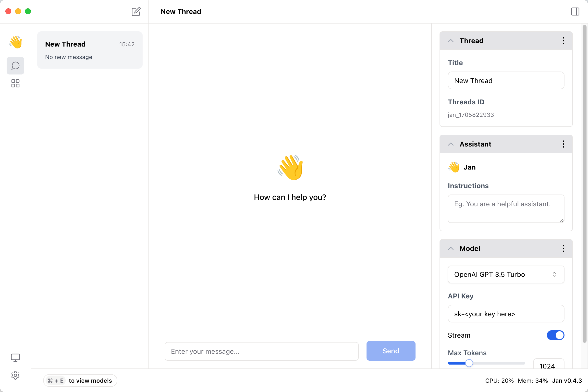This screenshot has height=392, width=588.
Task: Open the system monitor icon
Action: tap(15, 357)
